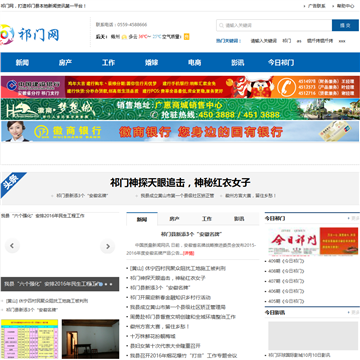Click the red [详情] details link
360x360 pixels.
[189, 253]
